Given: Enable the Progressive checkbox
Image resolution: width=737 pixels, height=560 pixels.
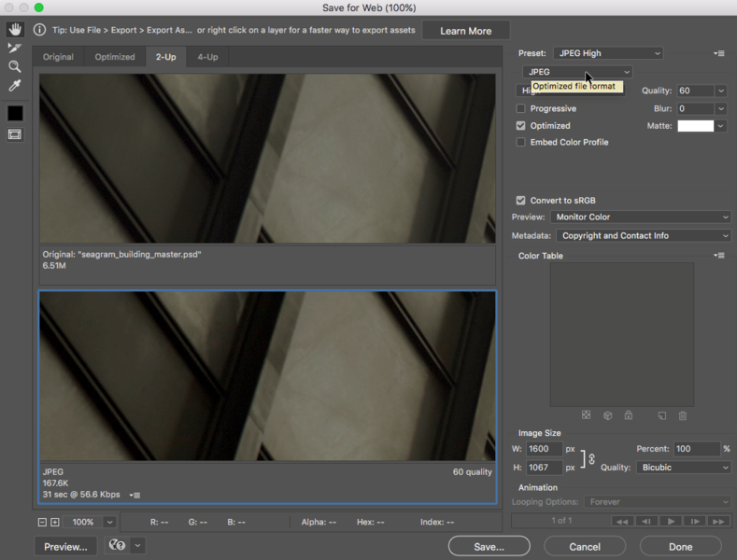Looking at the screenshot, I should (521, 109).
